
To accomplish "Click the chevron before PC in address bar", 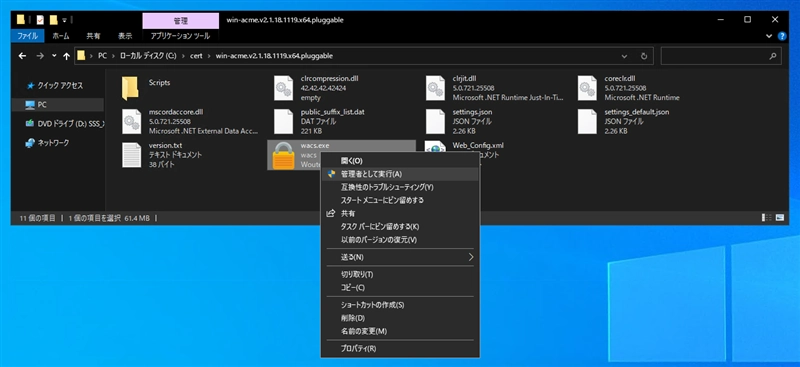I will (91, 56).
